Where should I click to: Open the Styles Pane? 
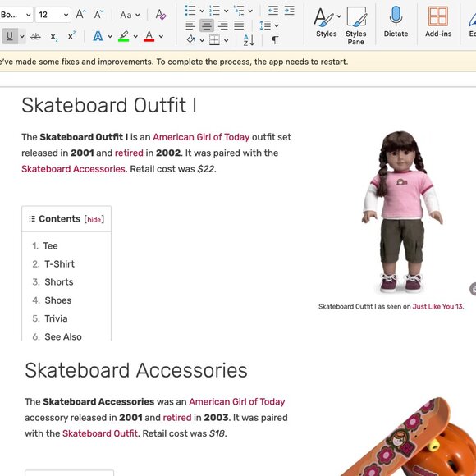coord(356,25)
